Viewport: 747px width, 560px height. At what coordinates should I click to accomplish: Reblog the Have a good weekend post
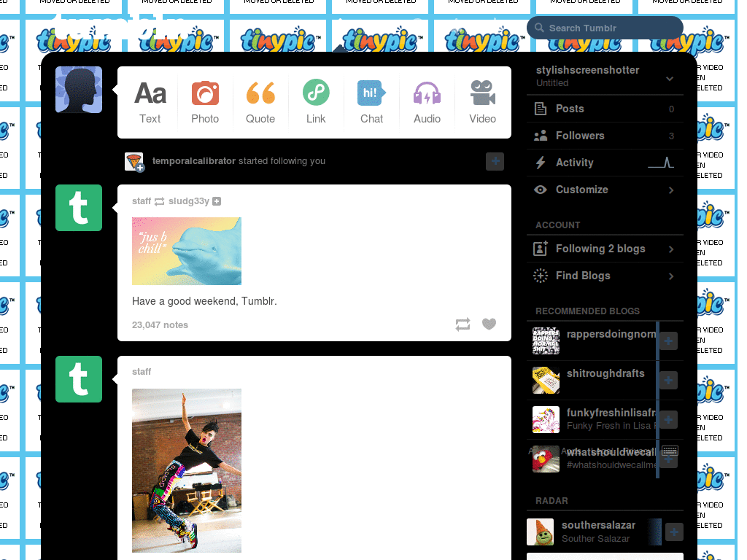click(462, 324)
